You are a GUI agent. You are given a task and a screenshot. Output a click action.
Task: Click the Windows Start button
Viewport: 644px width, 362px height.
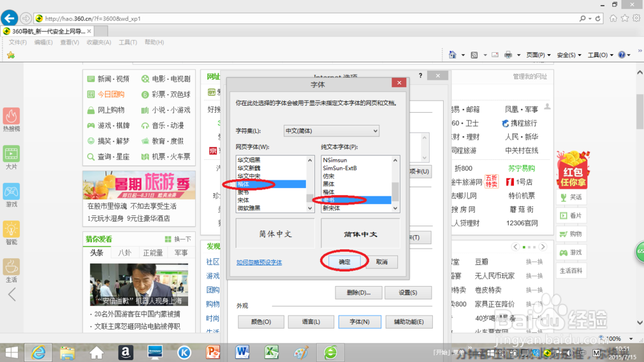pyautogui.click(x=12, y=352)
